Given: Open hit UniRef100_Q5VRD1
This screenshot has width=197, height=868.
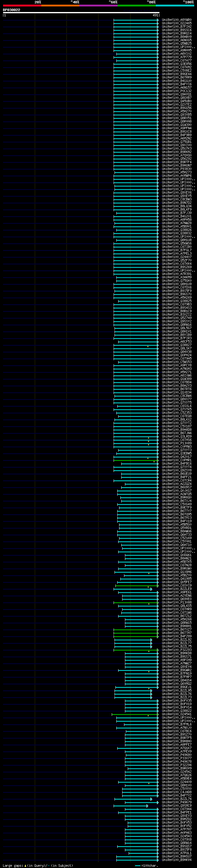Looking at the screenshot, I should click(177, 528).
